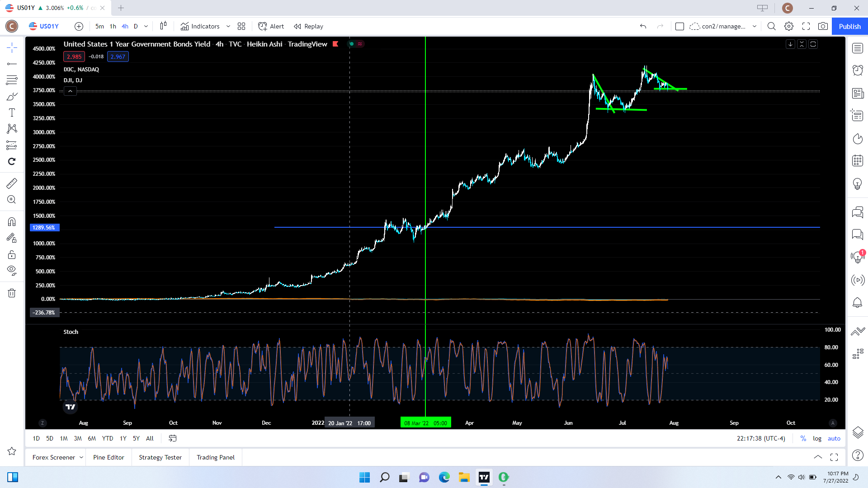Expand the timeframe interval dropdown
The image size is (868, 488).
click(x=146, y=26)
